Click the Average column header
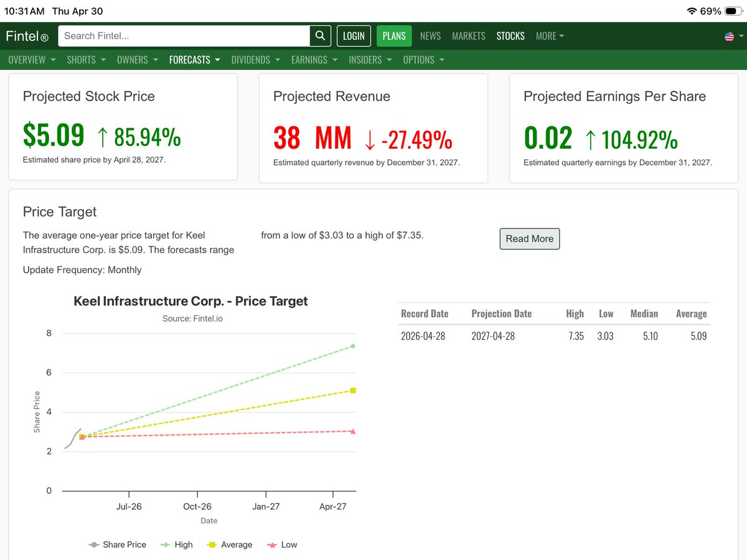 point(692,314)
